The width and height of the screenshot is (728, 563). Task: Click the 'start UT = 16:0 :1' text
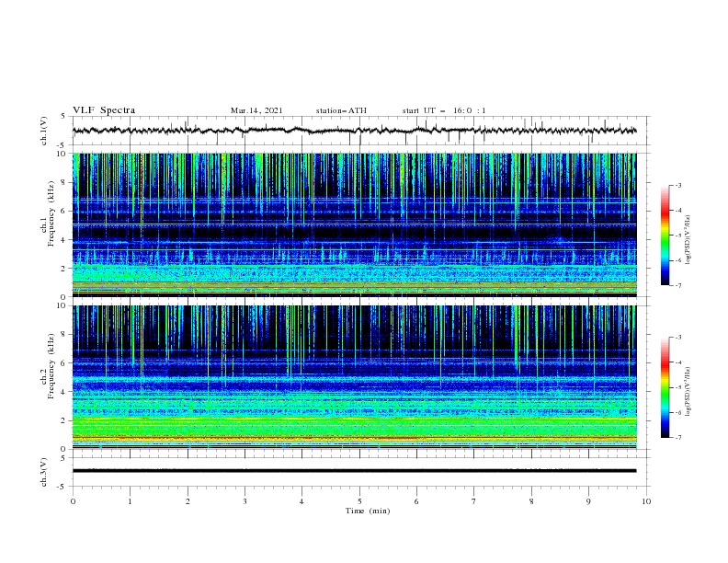444,110
